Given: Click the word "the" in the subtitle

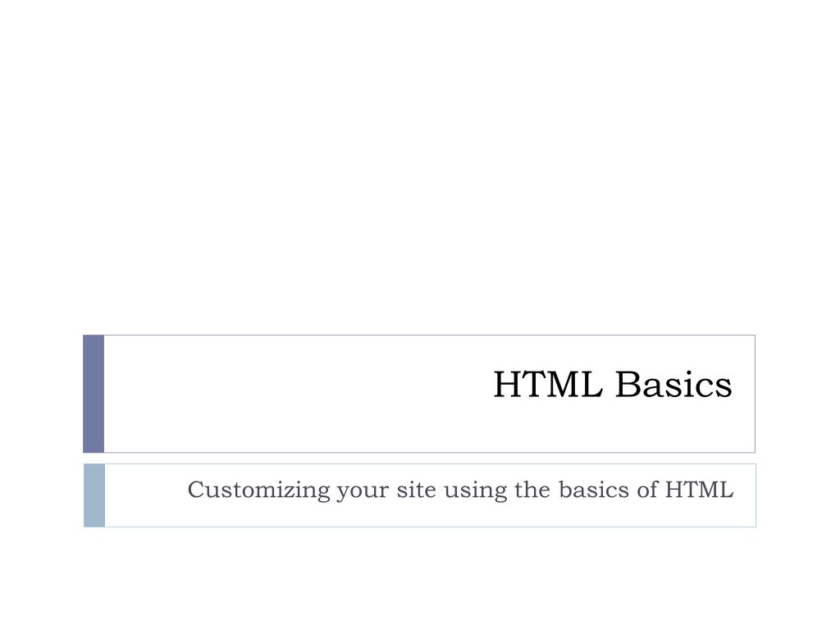Looking at the screenshot, I should click(x=532, y=489).
